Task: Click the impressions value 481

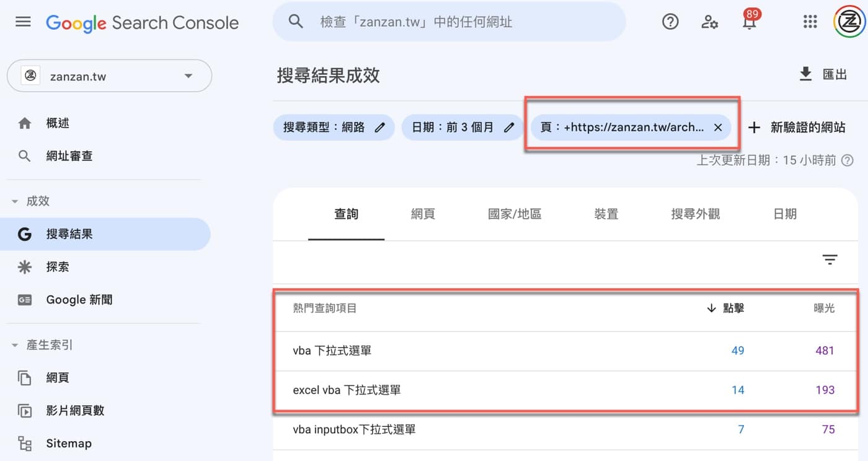Action: pos(825,351)
